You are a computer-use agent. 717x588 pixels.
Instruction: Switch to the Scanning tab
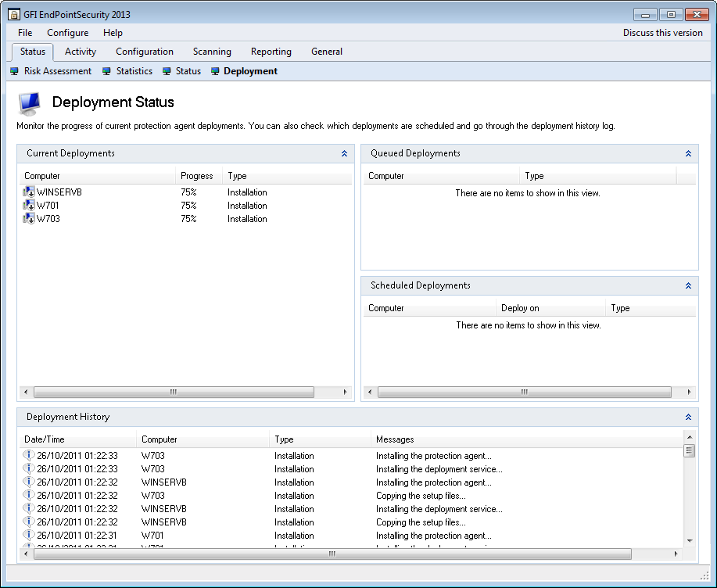point(212,52)
